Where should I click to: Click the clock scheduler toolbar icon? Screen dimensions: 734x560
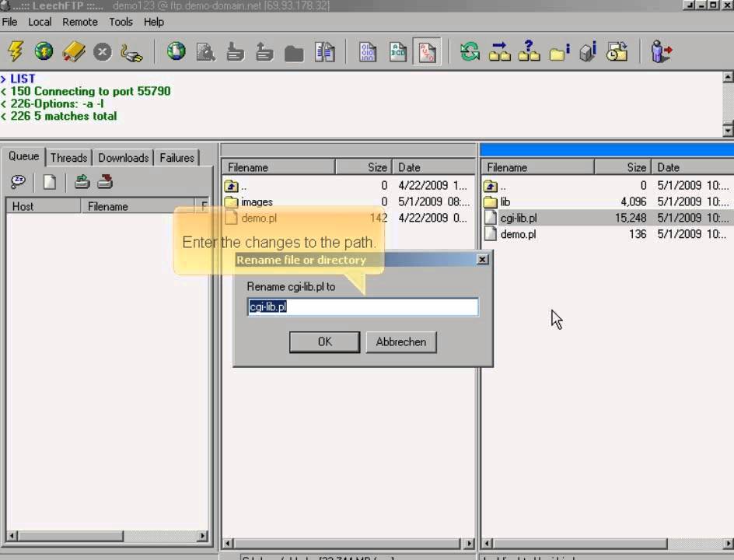tap(617, 52)
